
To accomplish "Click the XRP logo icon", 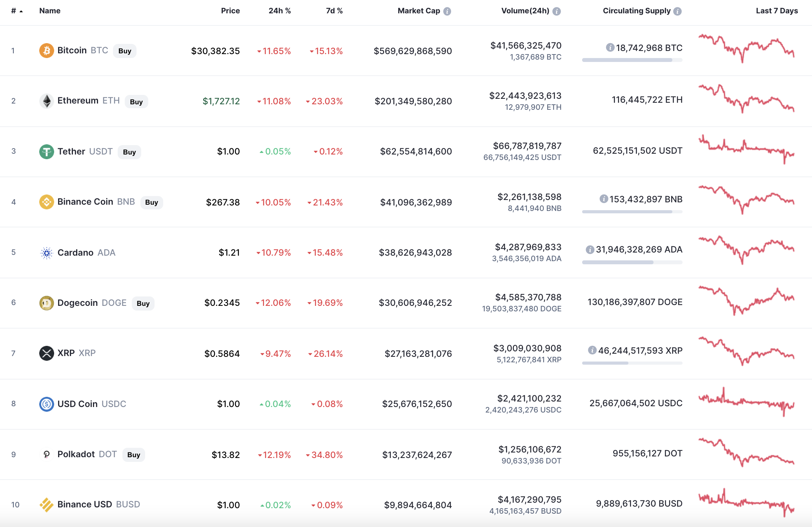I will [46, 353].
